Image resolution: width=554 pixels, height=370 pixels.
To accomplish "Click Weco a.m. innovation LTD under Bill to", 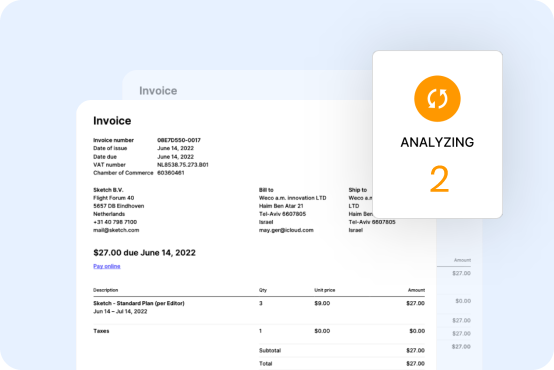I will 293,198.
